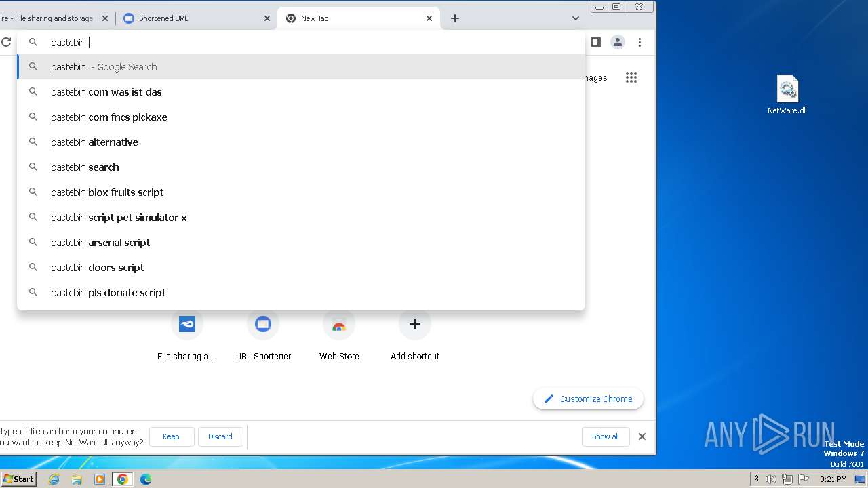The width and height of the screenshot is (868, 488).
Task: Open the volume speaker tray icon
Action: coord(771,479)
